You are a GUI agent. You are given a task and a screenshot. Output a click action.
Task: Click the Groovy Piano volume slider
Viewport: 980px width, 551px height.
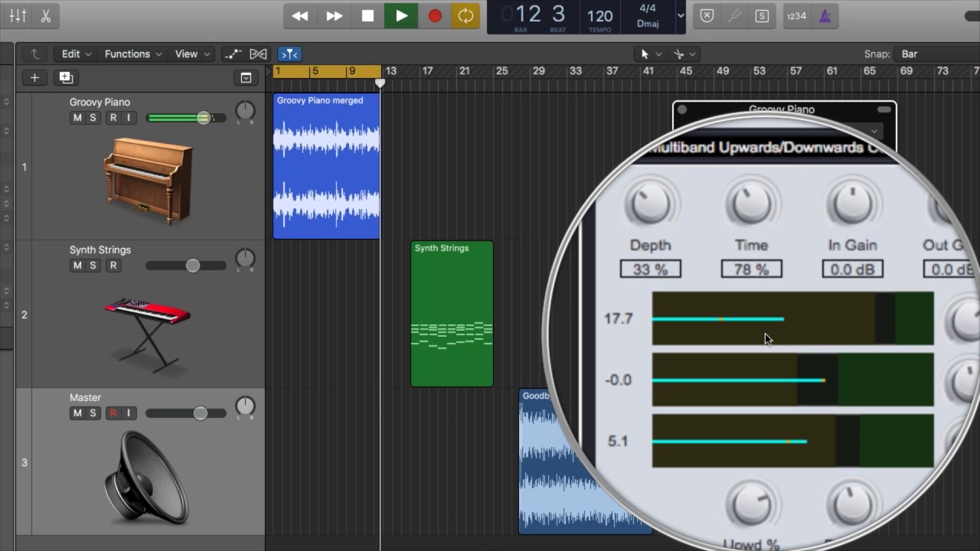coord(186,118)
